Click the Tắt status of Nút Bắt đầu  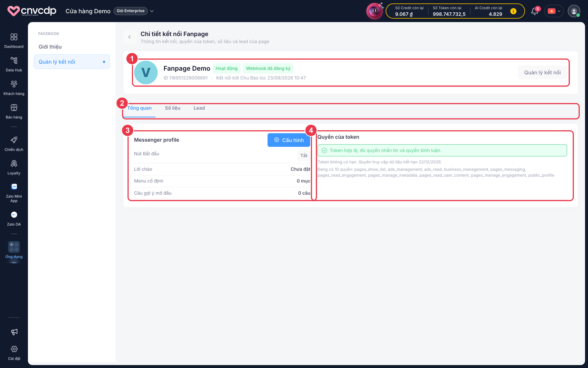coord(304,156)
